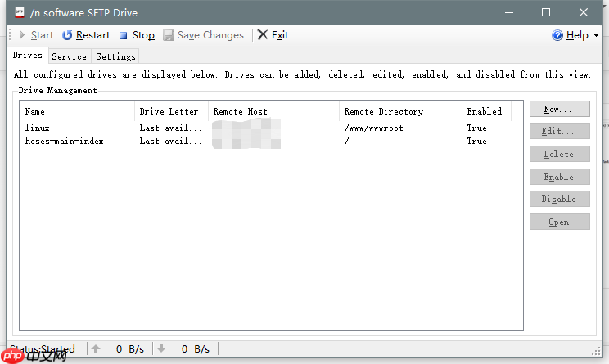Open the Service tab

click(x=69, y=56)
